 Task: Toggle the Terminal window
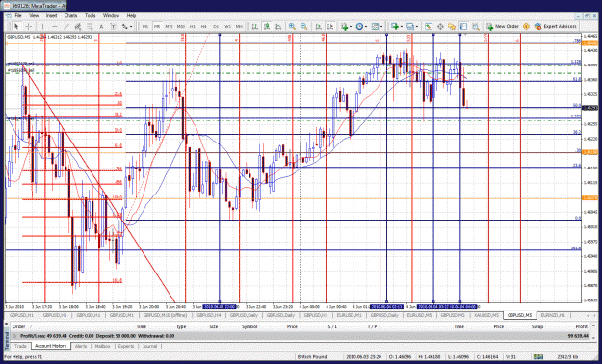pyautogui.click(x=463, y=27)
